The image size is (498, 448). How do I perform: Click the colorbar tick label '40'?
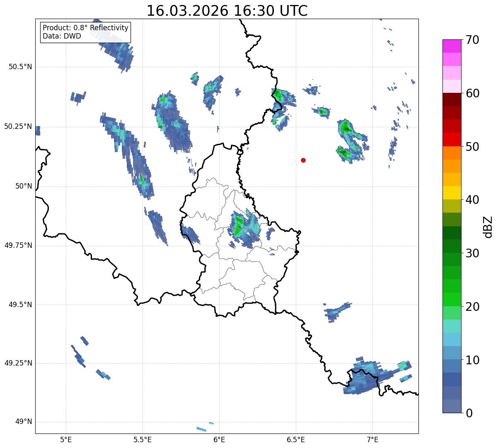pos(473,200)
